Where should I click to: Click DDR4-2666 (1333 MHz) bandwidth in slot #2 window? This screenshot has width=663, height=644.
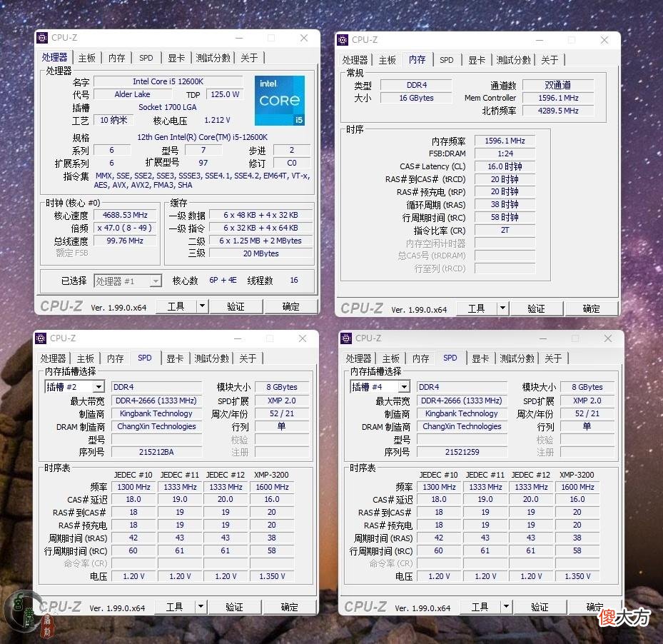coord(156,401)
